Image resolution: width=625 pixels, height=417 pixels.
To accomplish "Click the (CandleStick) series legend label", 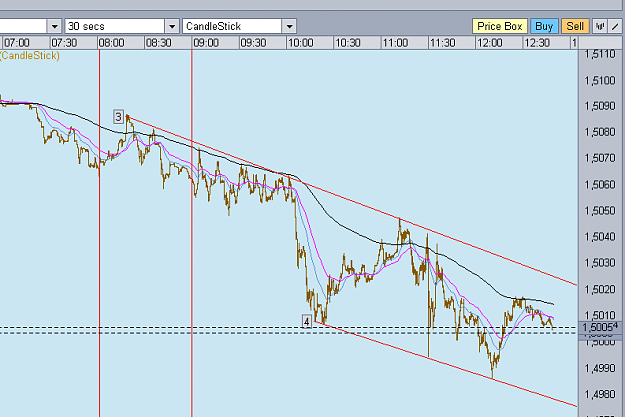I will (x=29, y=55).
